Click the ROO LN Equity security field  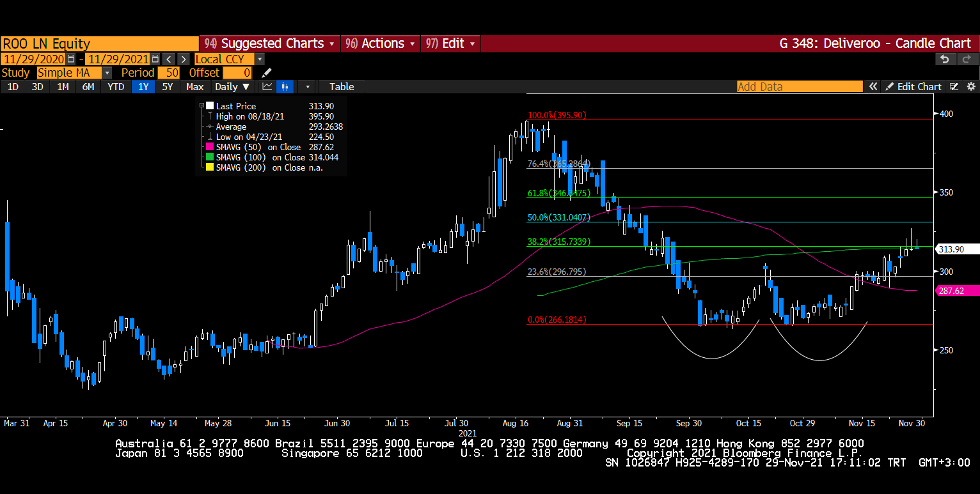(x=100, y=43)
